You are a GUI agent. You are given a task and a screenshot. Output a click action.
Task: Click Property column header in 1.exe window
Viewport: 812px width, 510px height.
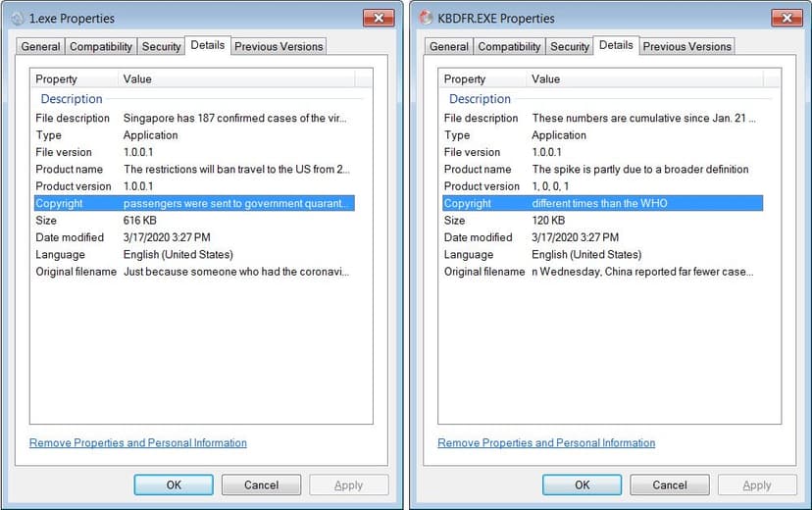coord(75,78)
